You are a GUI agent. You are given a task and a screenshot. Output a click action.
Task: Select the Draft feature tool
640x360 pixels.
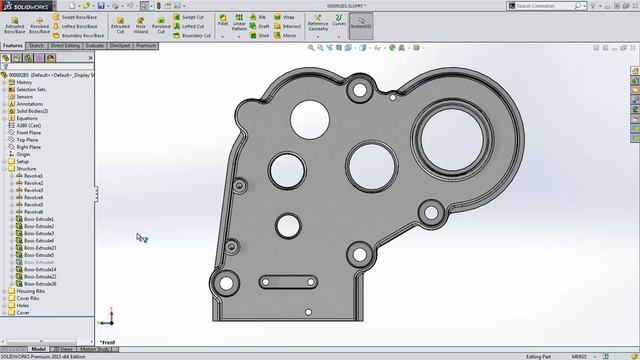click(x=259, y=26)
